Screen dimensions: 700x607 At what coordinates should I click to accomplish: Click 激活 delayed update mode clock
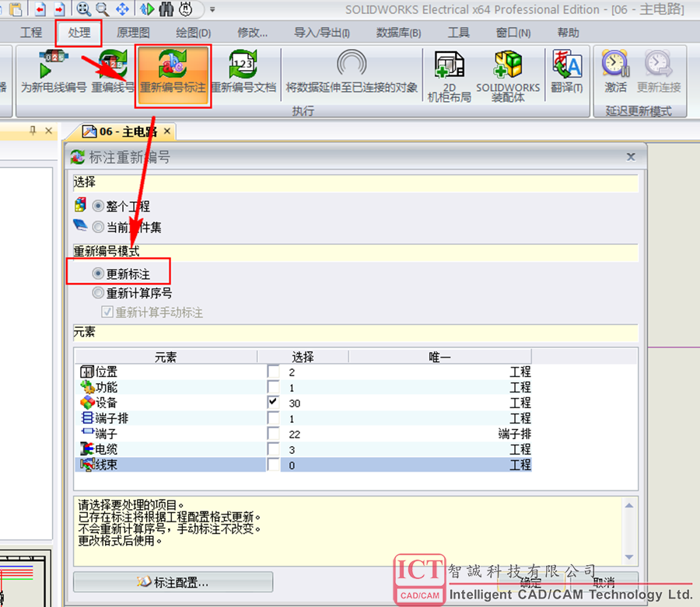point(616,72)
